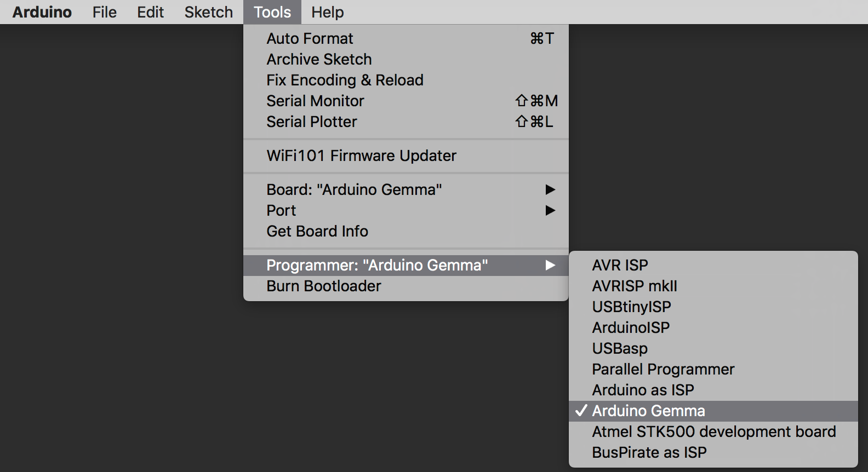Launch the Serial Monitor
Viewport: 868px width, 472px height.
tap(315, 101)
